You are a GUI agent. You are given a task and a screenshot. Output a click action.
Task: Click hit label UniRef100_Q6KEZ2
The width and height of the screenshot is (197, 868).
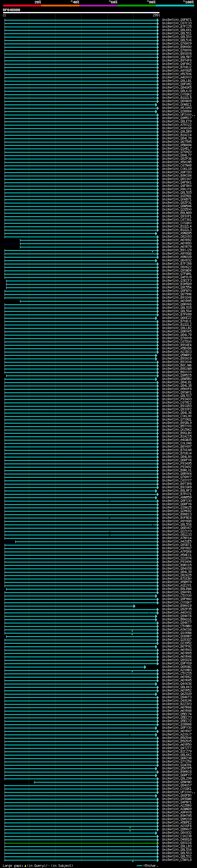point(176,318)
